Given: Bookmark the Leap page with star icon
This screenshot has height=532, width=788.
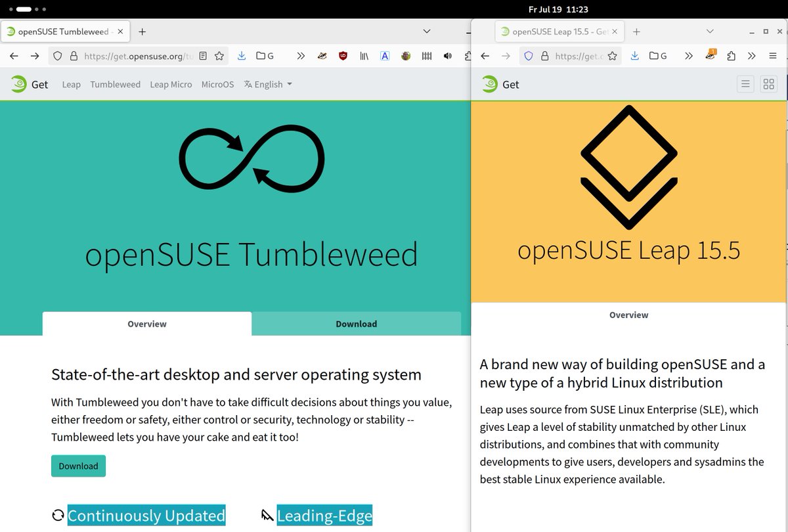Looking at the screenshot, I should point(612,56).
